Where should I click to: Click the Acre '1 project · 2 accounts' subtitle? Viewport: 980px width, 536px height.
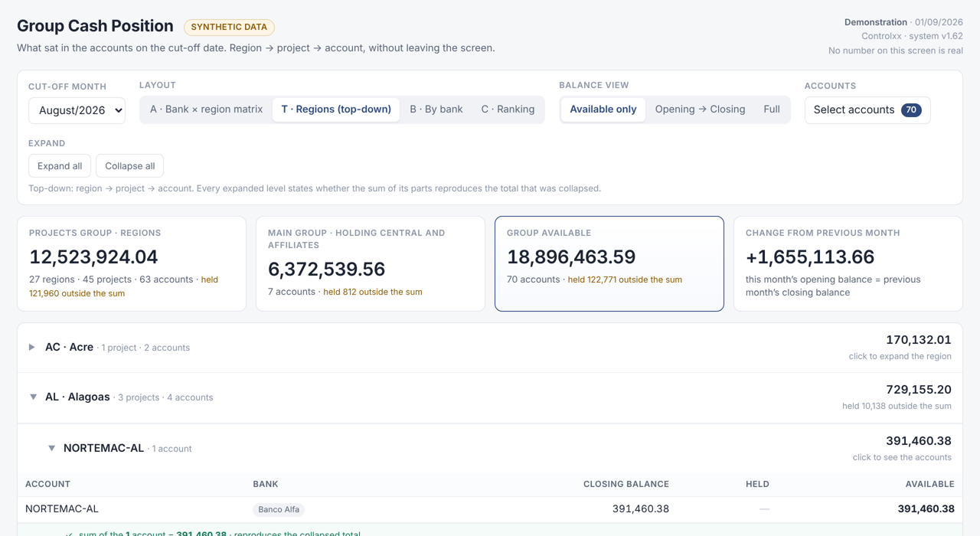pyautogui.click(x=145, y=348)
